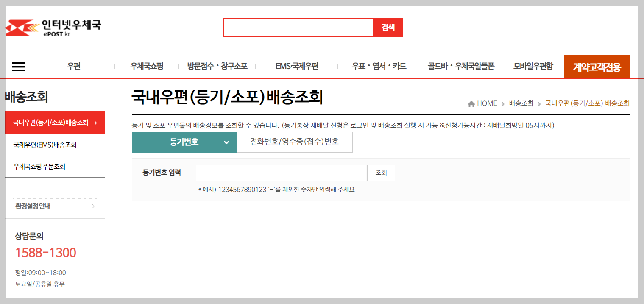The width and height of the screenshot is (644, 304).
Task: Switch to 전화번호/영수증(접수)번호 tab
Action: 294,142
